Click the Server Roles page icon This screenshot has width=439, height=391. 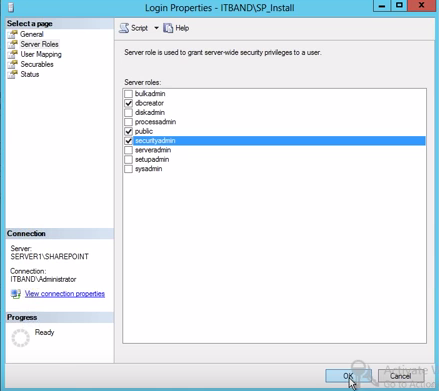(13, 44)
